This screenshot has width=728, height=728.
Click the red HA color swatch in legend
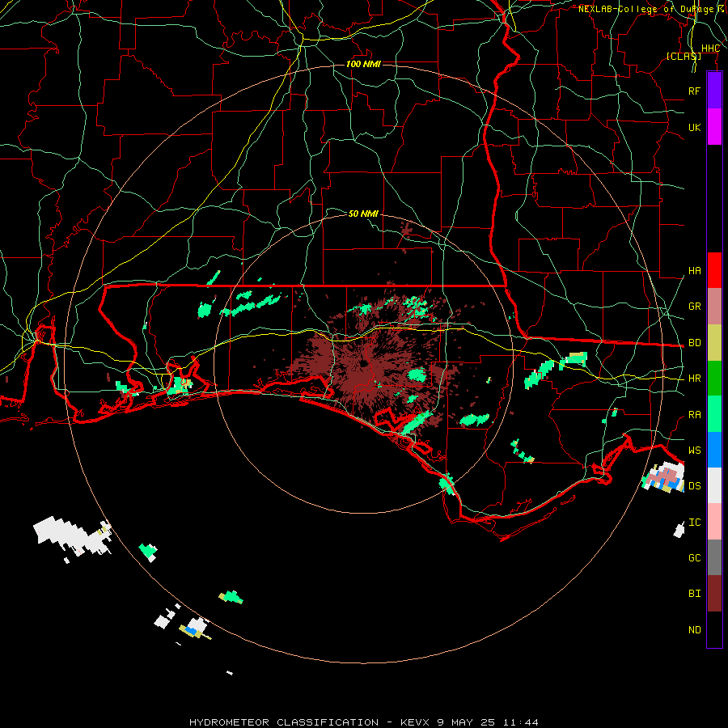click(714, 270)
